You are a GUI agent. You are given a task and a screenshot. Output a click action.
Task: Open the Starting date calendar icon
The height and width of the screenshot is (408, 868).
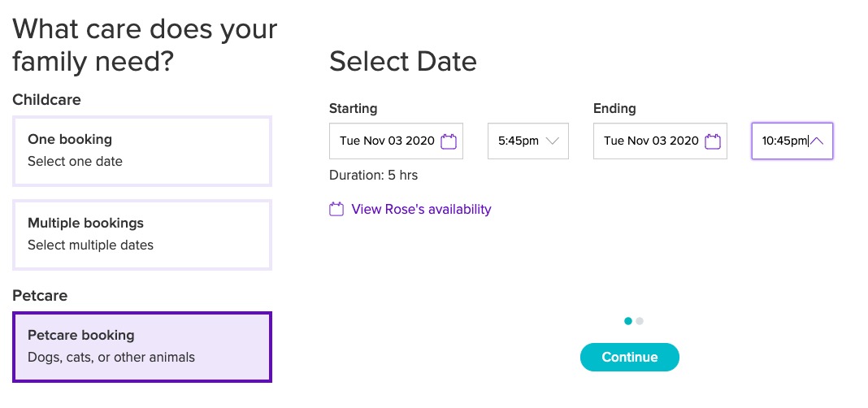pos(449,141)
